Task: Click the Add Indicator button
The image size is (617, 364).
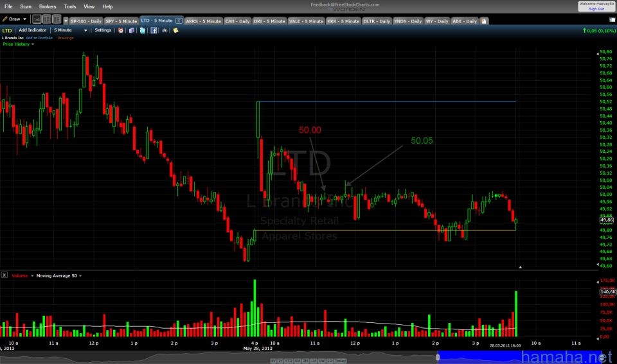Action: pos(33,30)
